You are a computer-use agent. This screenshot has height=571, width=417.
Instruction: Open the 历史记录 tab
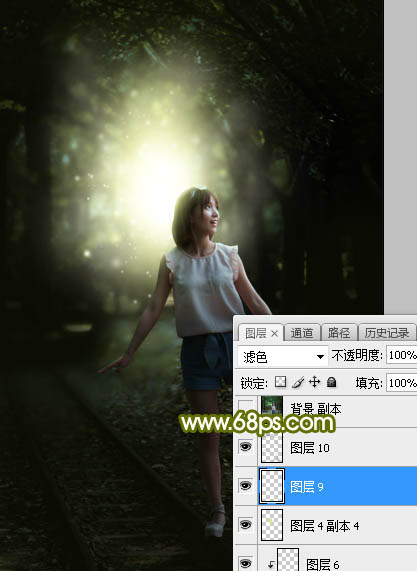coord(387,333)
